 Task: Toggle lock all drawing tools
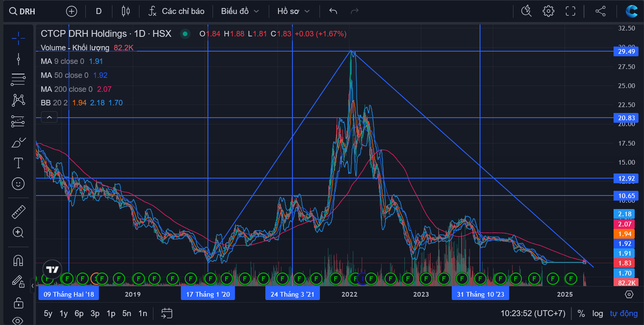18,303
